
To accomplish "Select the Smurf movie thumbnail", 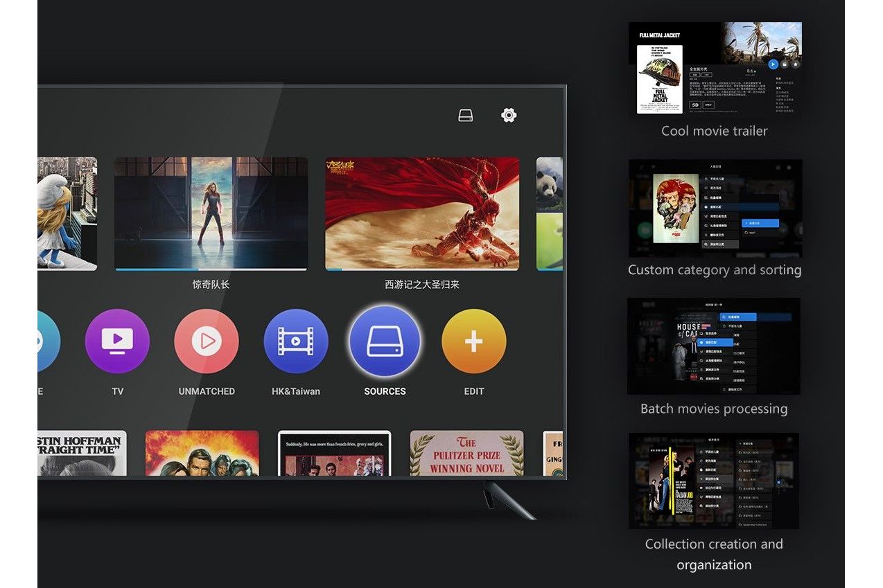I will 67,213.
